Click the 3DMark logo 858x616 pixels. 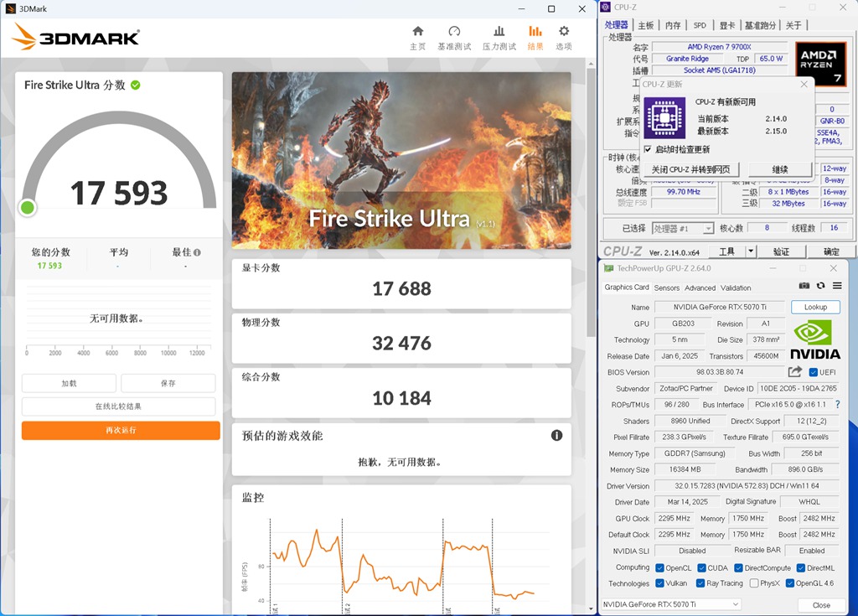(x=76, y=37)
